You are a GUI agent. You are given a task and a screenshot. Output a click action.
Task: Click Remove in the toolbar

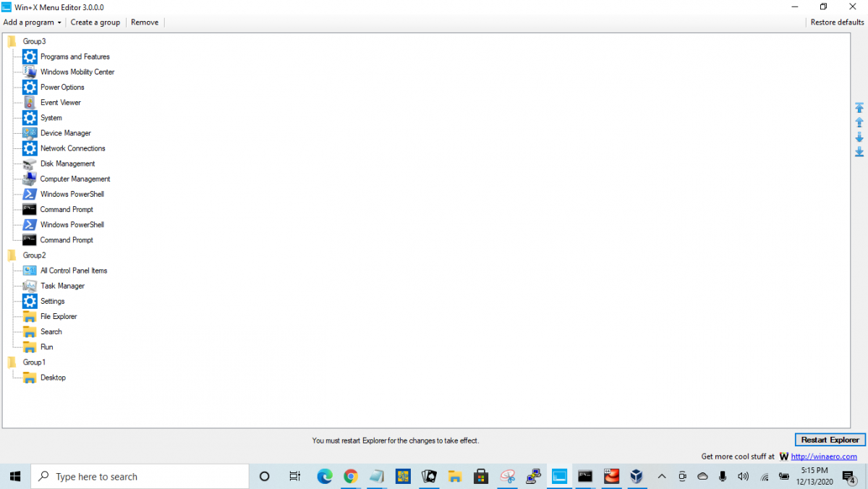click(145, 22)
